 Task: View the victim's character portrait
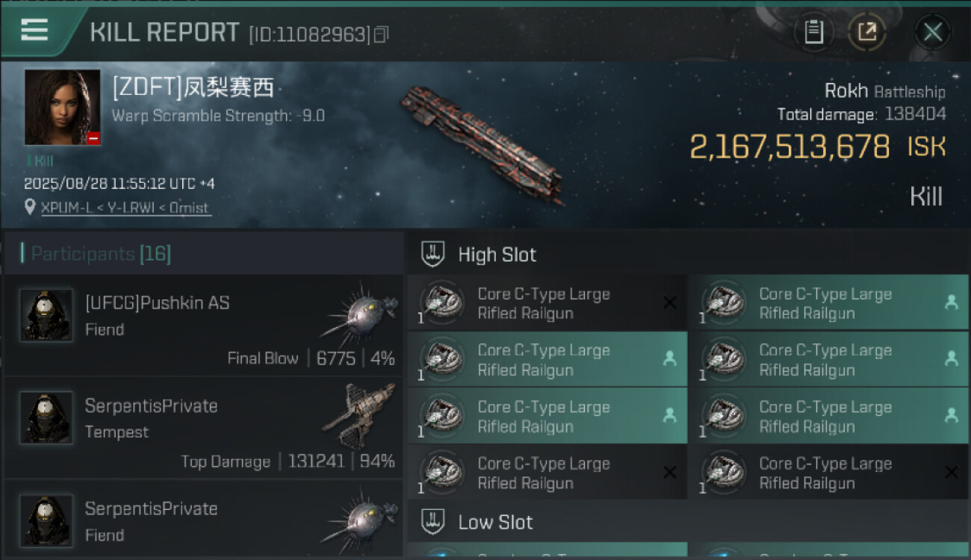click(63, 107)
